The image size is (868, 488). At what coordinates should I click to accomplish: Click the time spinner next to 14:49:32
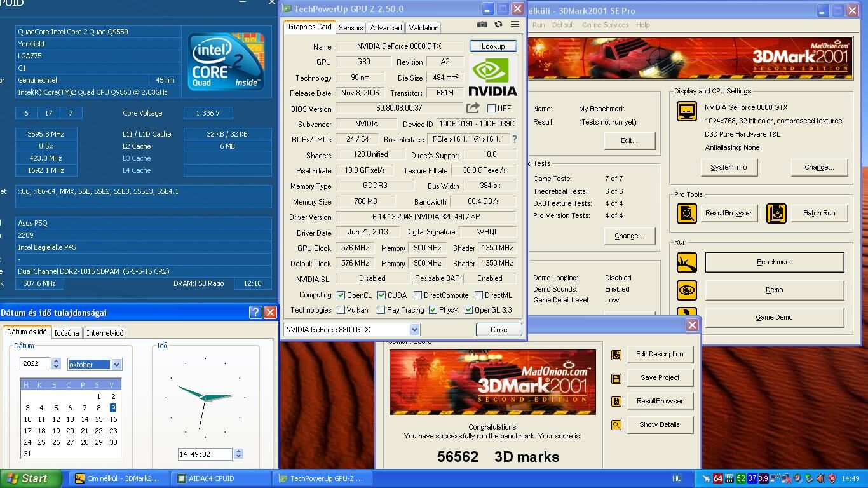point(238,454)
